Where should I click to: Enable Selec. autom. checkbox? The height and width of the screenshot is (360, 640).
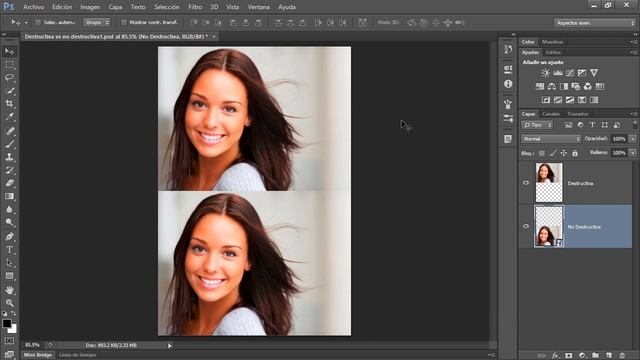pyautogui.click(x=38, y=22)
